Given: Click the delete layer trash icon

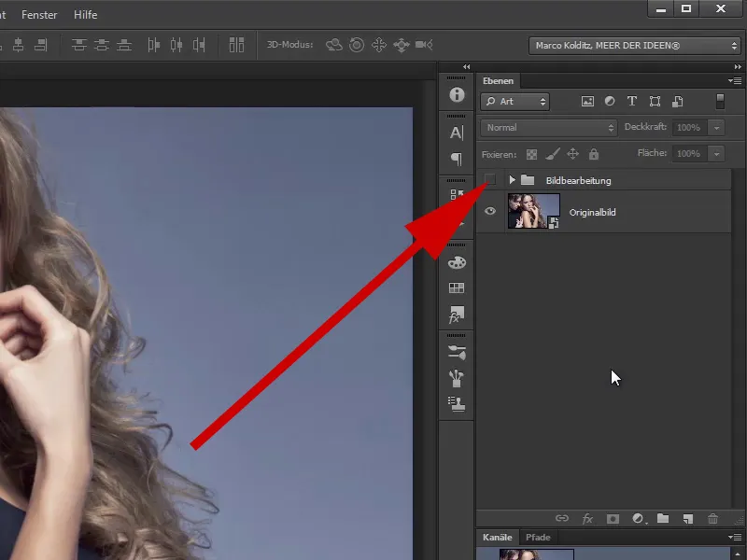Looking at the screenshot, I should click(712, 518).
